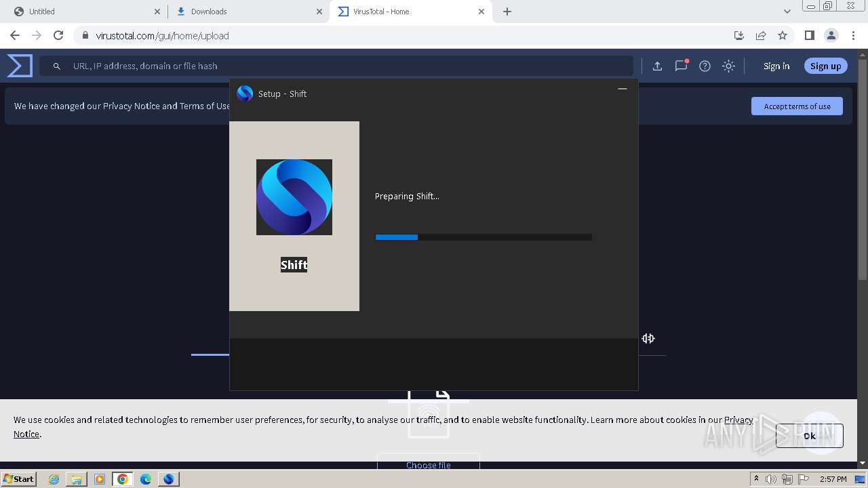Click the highlighted Shift label in installer
Image resolution: width=868 pixels, height=488 pixels.
tap(294, 265)
